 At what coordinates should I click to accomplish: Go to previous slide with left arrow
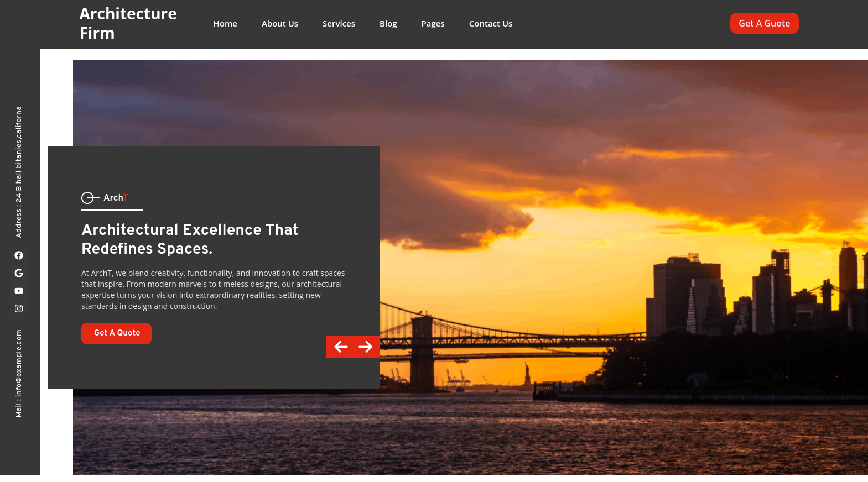[x=341, y=347]
